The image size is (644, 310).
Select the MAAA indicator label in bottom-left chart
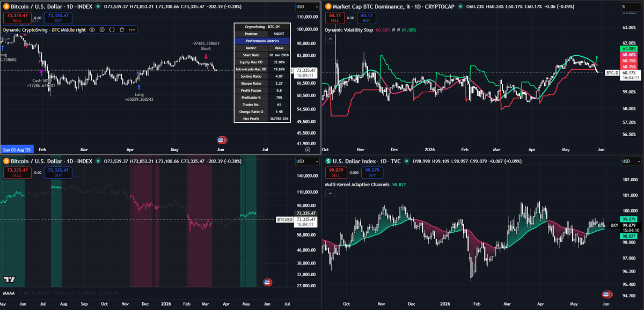point(9,293)
